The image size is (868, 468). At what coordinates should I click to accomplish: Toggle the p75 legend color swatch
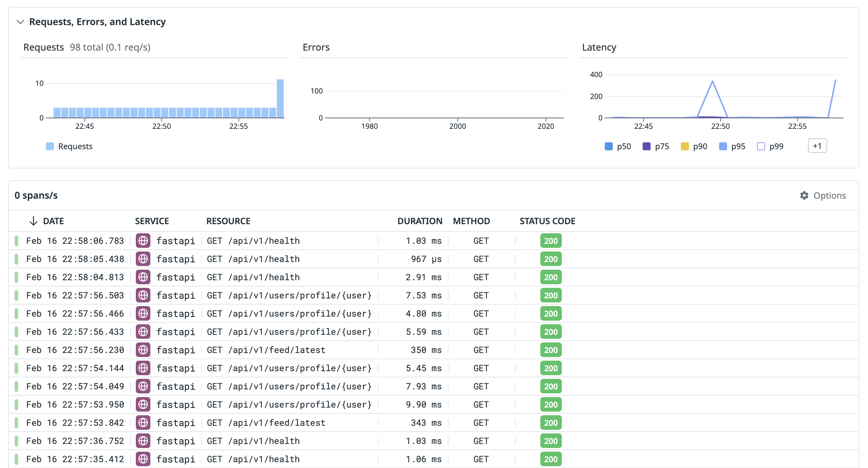click(646, 146)
